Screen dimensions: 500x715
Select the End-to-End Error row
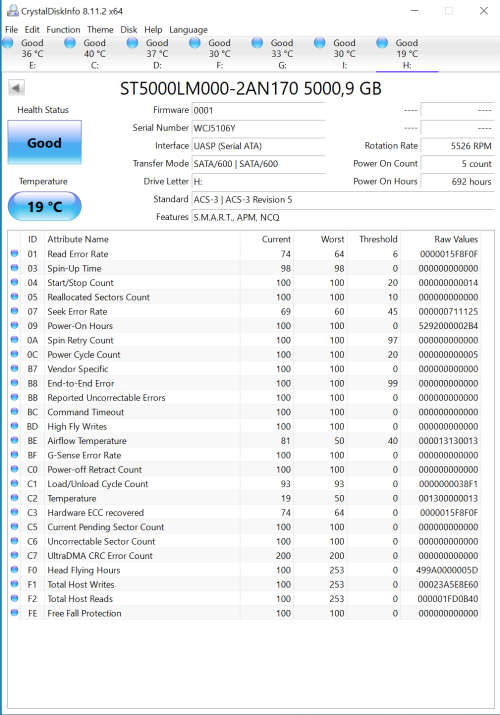click(245, 383)
